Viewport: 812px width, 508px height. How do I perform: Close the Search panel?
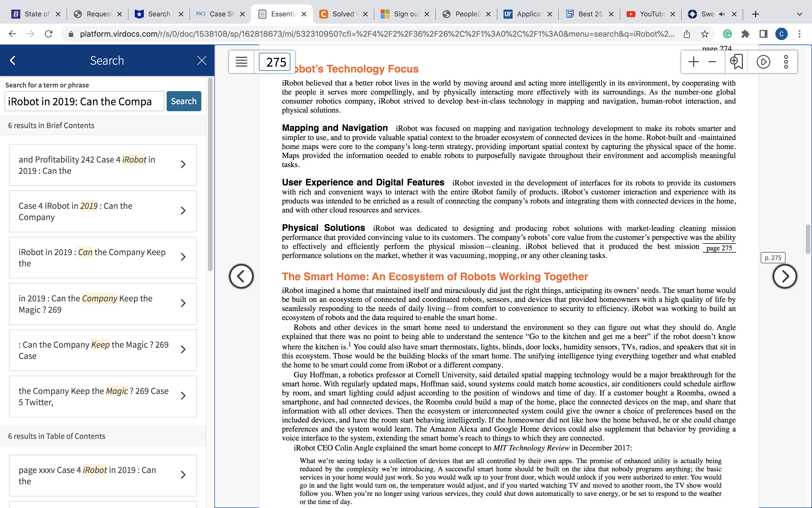tap(202, 60)
